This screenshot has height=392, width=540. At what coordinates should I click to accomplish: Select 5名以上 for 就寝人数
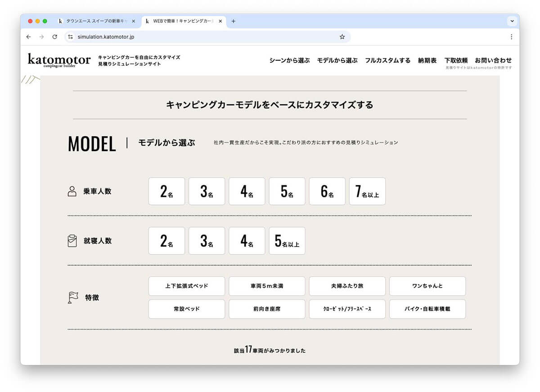287,241
